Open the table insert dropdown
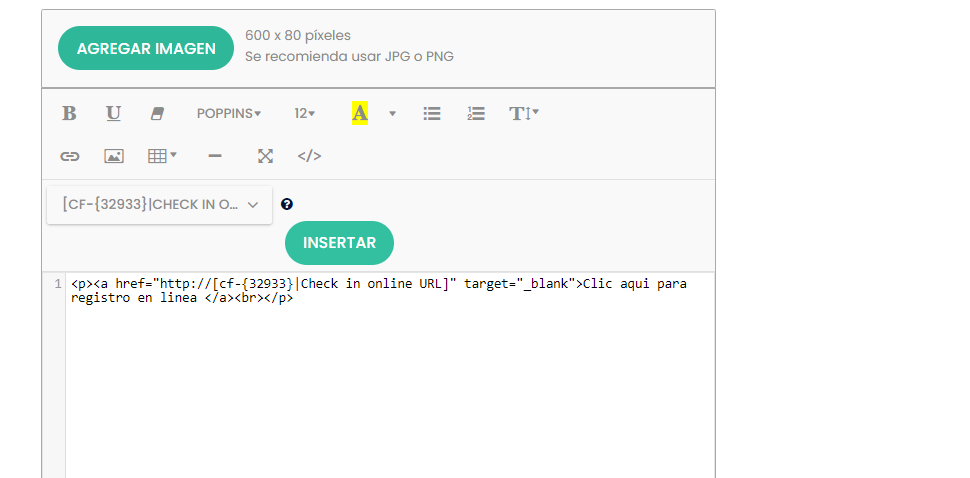 click(x=162, y=156)
